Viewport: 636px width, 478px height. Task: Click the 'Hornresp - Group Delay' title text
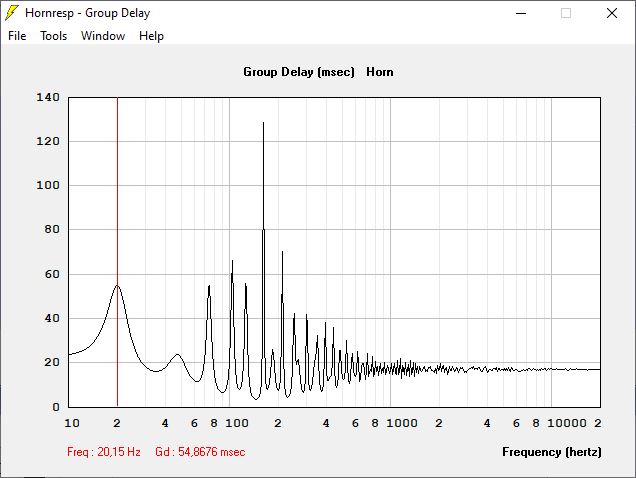(88, 13)
